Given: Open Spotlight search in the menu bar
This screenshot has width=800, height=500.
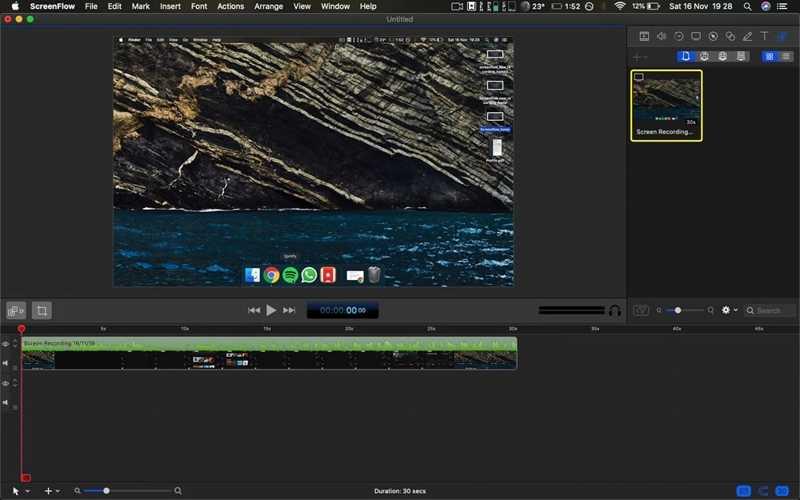Looking at the screenshot, I should coord(747,6).
